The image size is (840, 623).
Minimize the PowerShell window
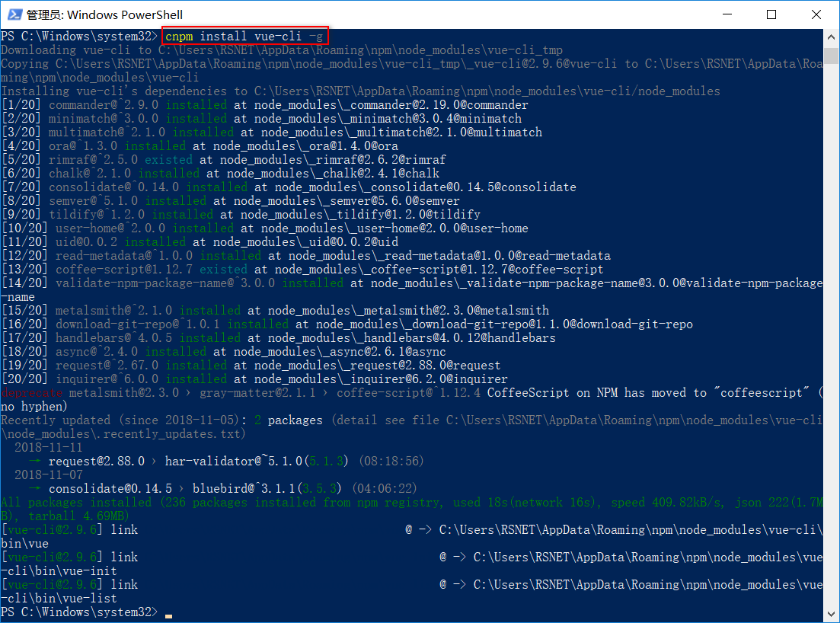point(727,14)
